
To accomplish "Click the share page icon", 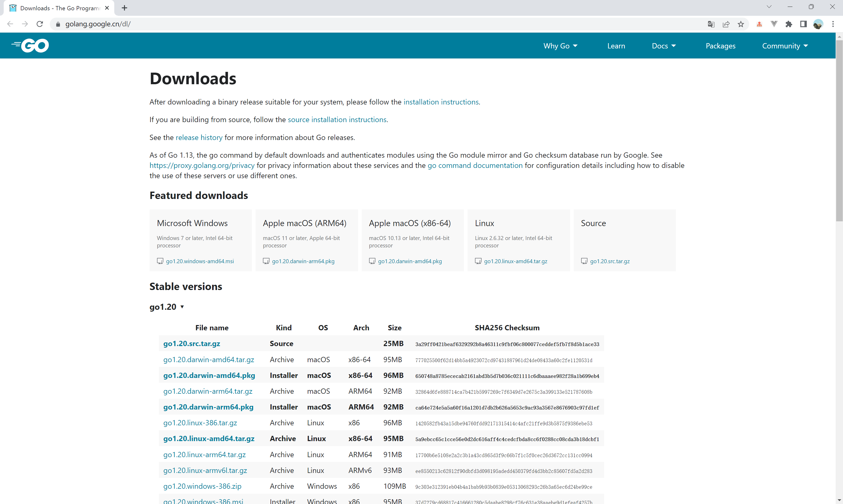I will [726, 24].
